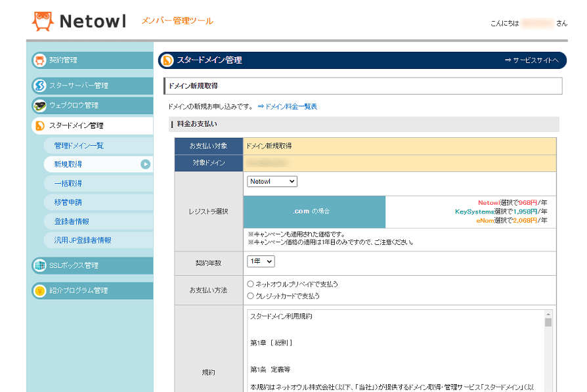Click the 規約 row label
Viewport: 587px width, 392px height.
[209, 372]
